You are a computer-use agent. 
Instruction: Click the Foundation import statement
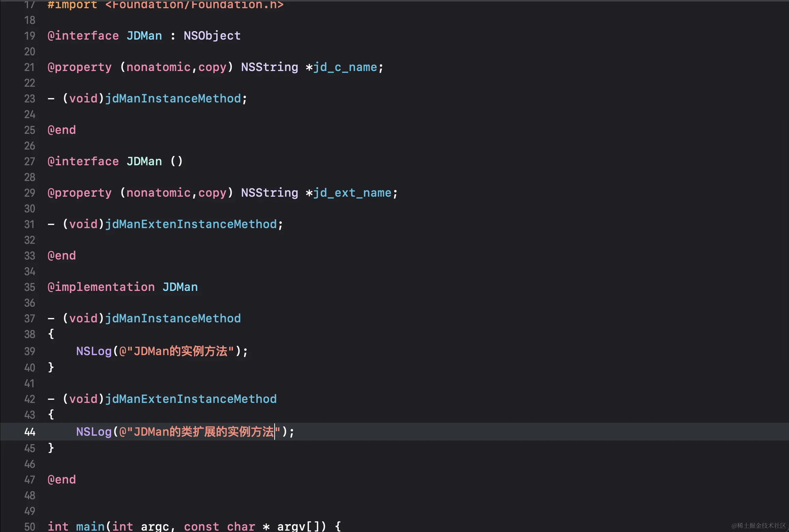[x=166, y=5]
